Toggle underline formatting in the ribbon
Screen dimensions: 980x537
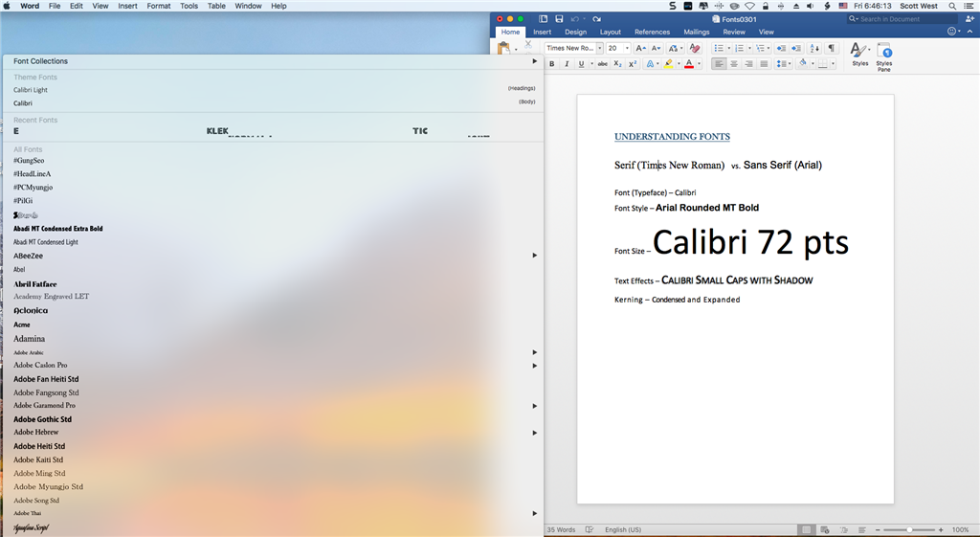(581, 64)
